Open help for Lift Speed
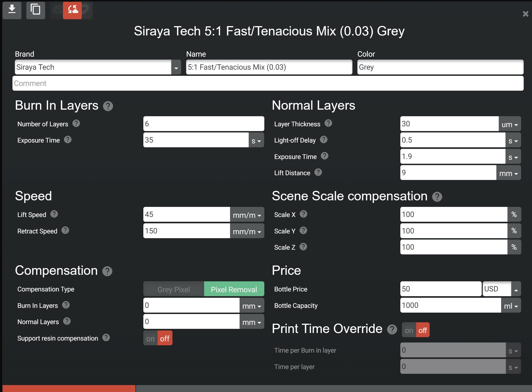This screenshot has height=392, width=532. tap(54, 214)
